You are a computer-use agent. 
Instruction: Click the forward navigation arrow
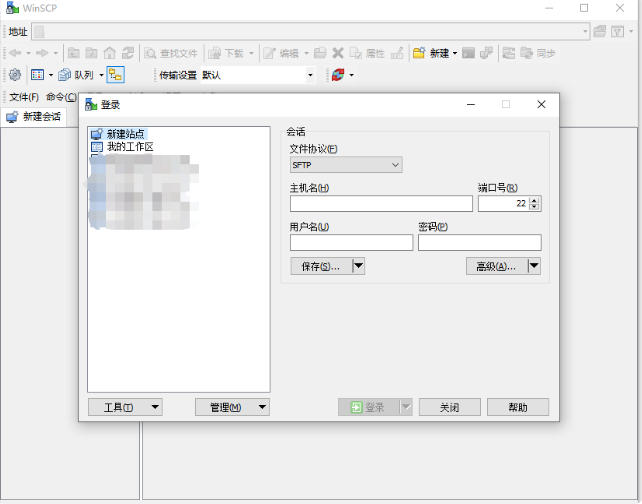pyautogui.click(x=42, y=53)
